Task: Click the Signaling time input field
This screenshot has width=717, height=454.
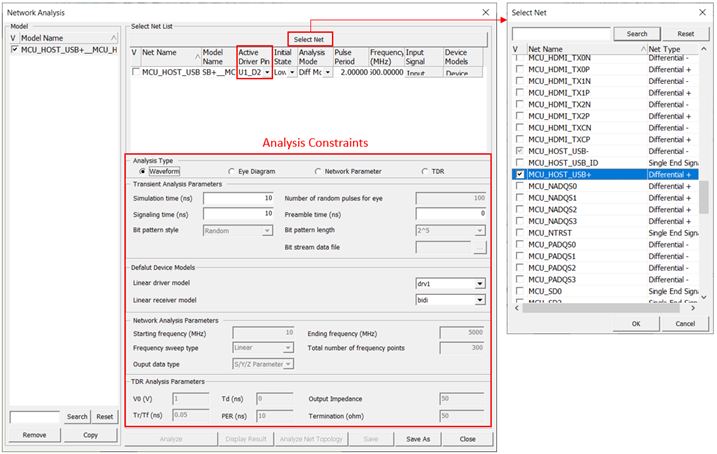Action: [x=238, y=214]
